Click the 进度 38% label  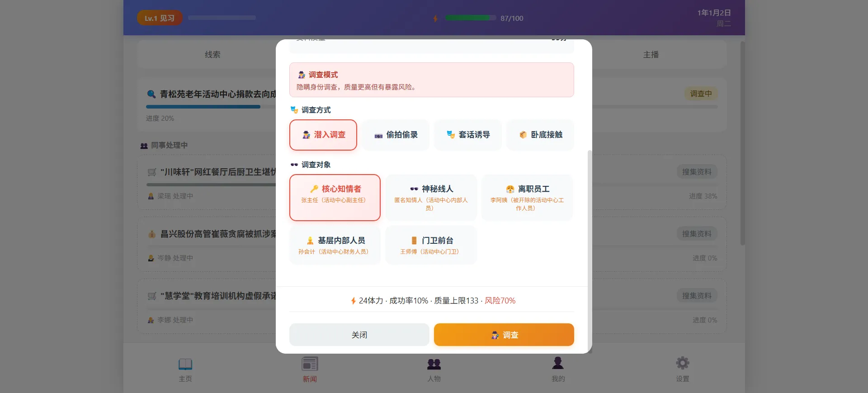(703, 196)
